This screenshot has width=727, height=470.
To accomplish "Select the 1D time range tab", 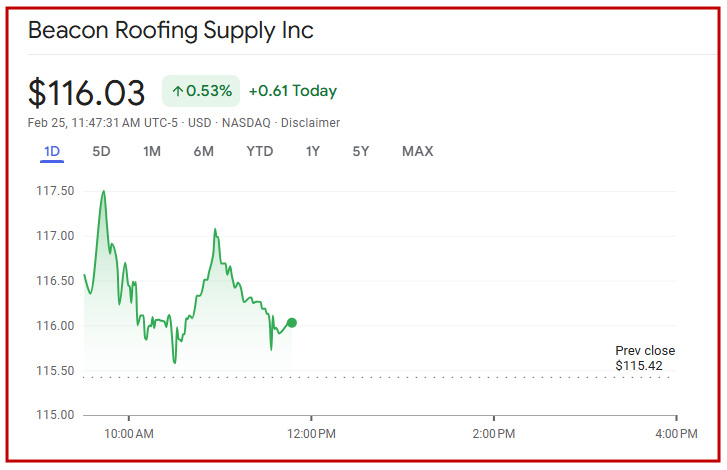I will pyautogui.click(x=52, y=152).
